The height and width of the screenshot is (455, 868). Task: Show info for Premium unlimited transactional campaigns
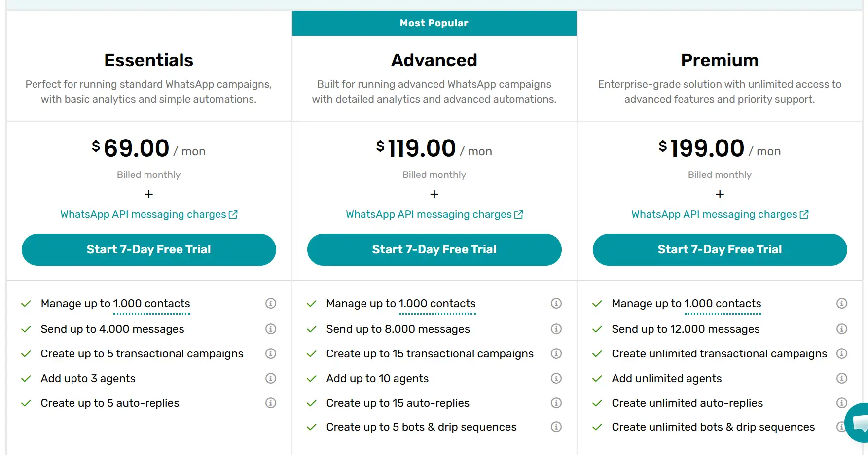pos(842,353)
